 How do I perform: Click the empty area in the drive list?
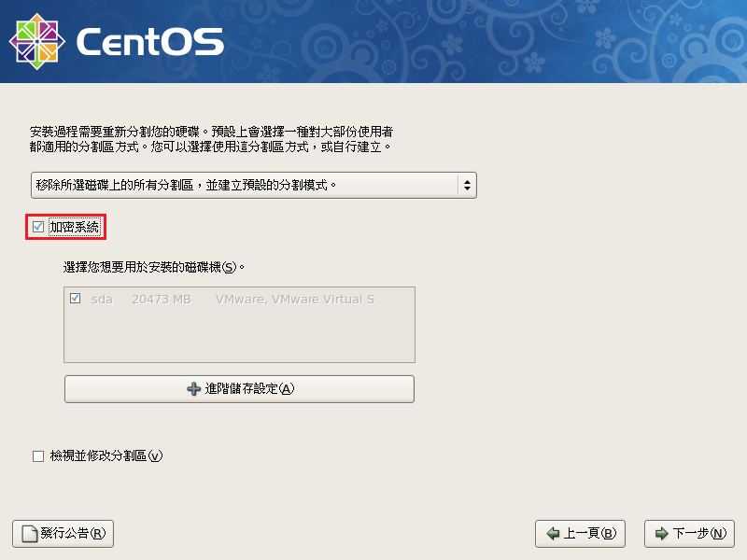tap(239, 336)
